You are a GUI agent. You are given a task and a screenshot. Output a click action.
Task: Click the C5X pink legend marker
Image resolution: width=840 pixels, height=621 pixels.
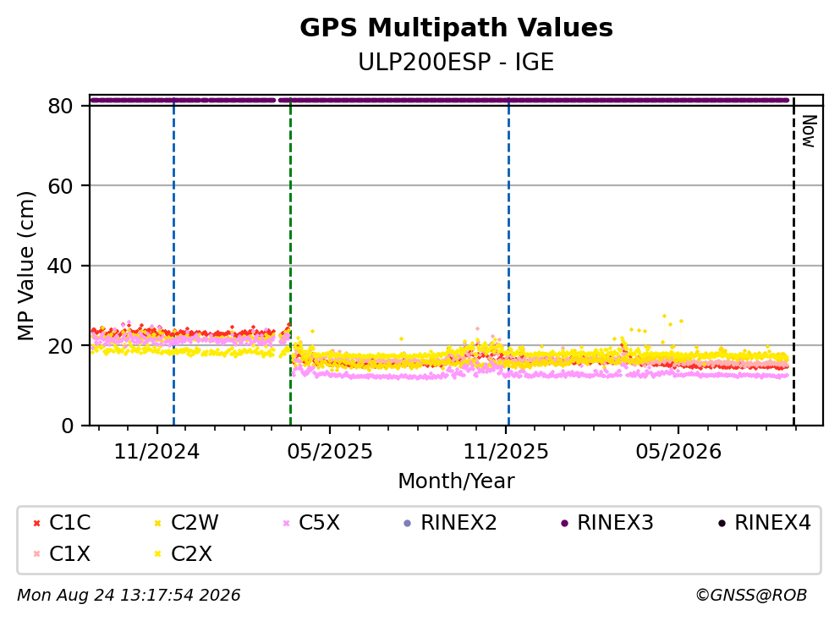coord(286,523)
